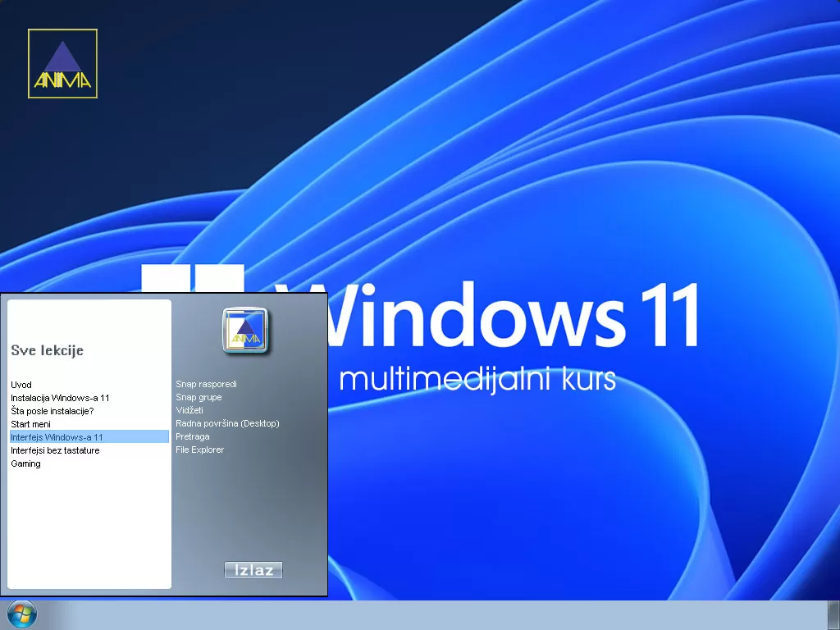Image resolution: width=840 pixels, height=630 pixels.
Task: Click the 'Sve lekcije' heading
Action: coord(48,350)
